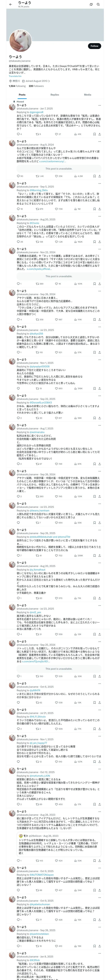Open more menu on Aug 9, 2024 post
Screen dimensions: 110x980
(99, 141)
